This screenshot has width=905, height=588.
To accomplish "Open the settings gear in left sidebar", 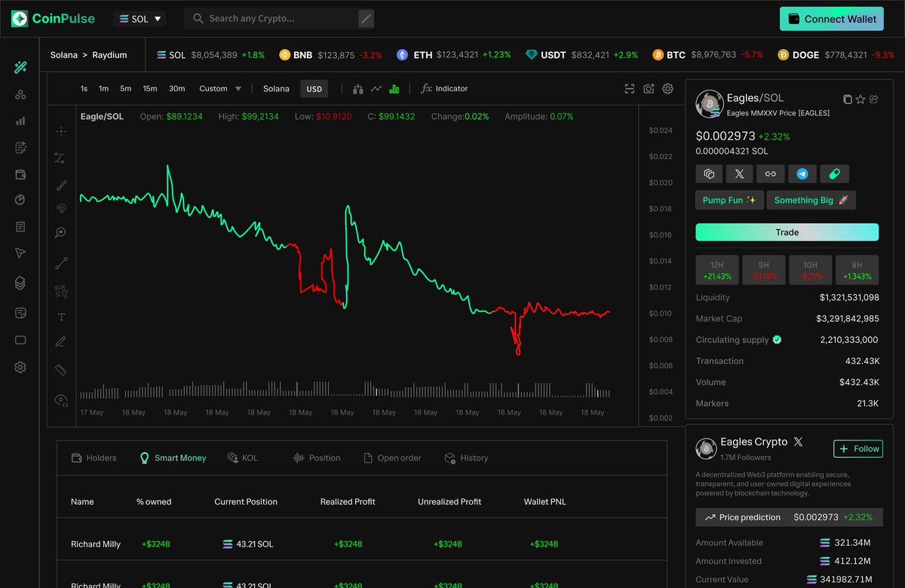I will click(20, 367).
